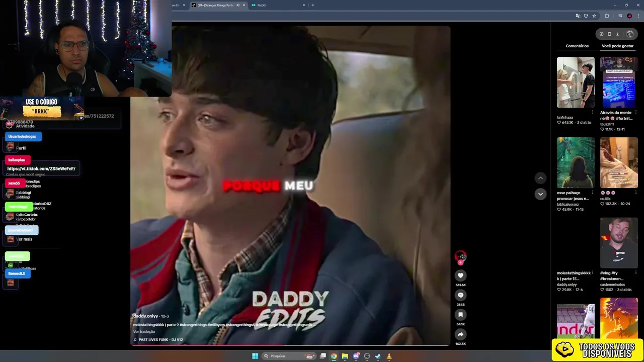Open the tiktok link in chat overlay
The height and width of the screenshot is (362, 644).
point(41,168)
